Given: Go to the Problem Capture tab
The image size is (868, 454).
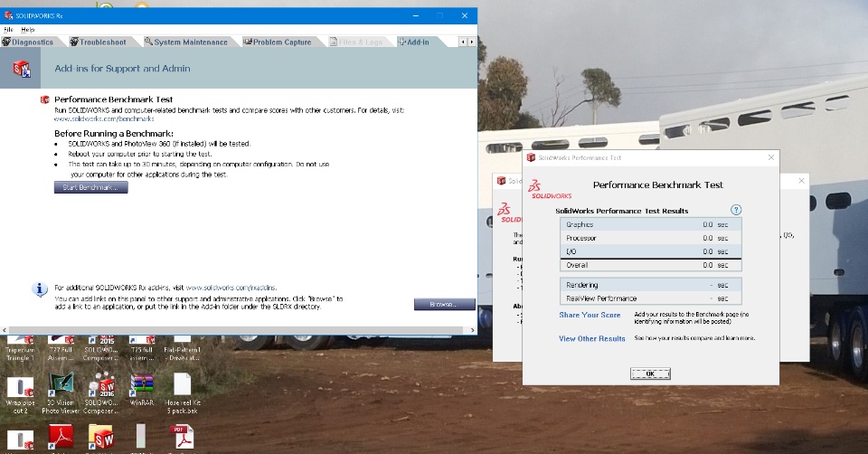Looking at the screenshot, I should click(x=278, y=43).
